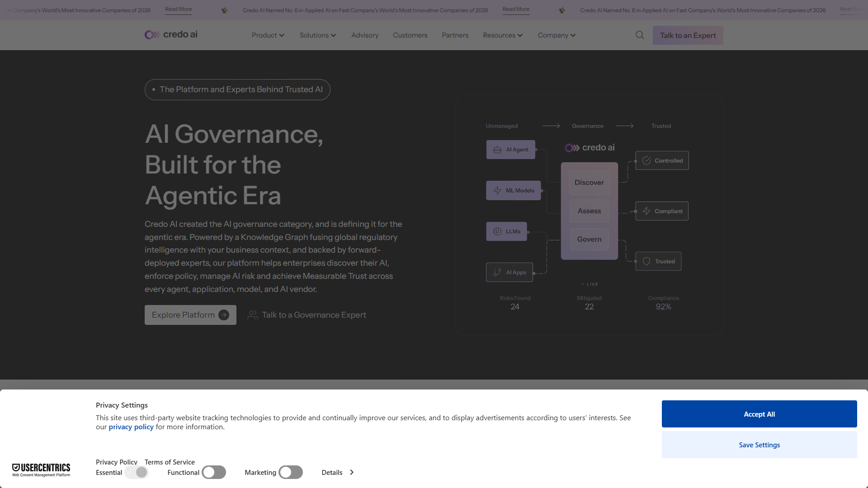Screen dimensions: 868x488
Task: Click the LLMs chip icon
Action: point(497,231)
